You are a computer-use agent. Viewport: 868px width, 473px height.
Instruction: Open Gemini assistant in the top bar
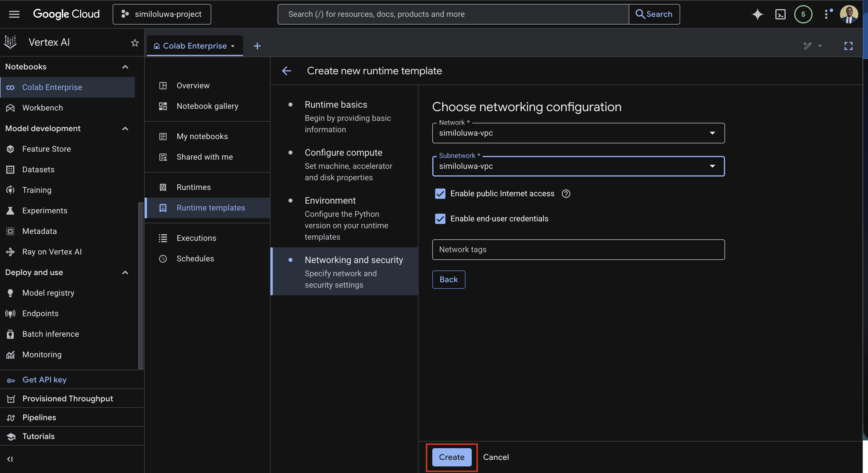coord(757,14)
